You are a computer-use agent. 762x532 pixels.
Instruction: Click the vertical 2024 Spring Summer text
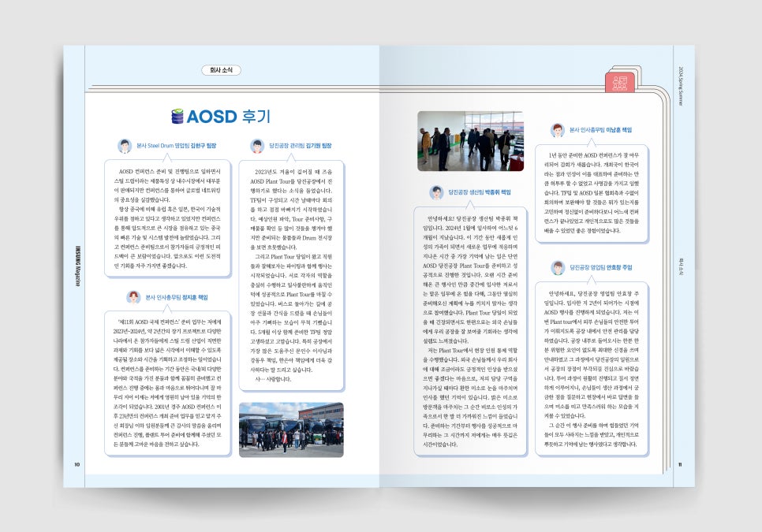tap(681, 86)
